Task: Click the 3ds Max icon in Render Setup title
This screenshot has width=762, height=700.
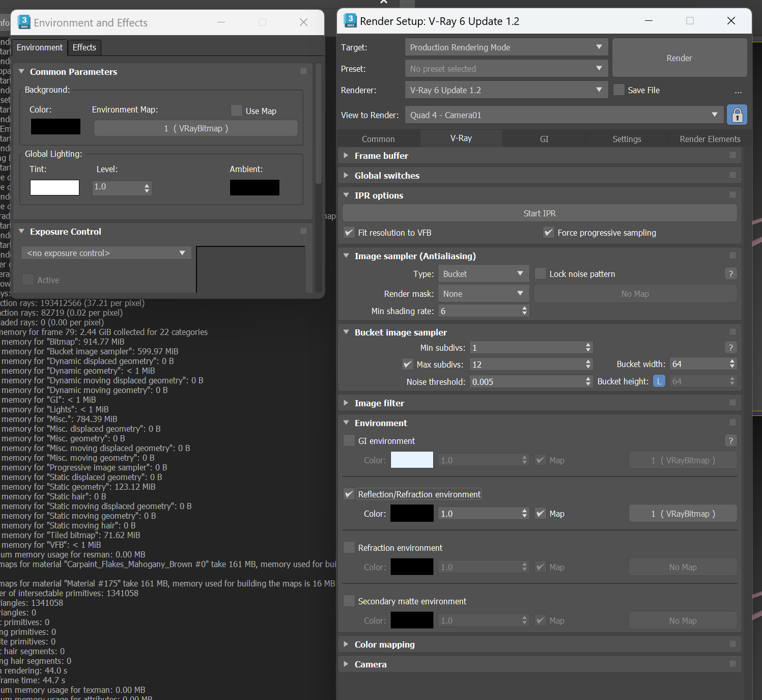Action: point(350,21)
